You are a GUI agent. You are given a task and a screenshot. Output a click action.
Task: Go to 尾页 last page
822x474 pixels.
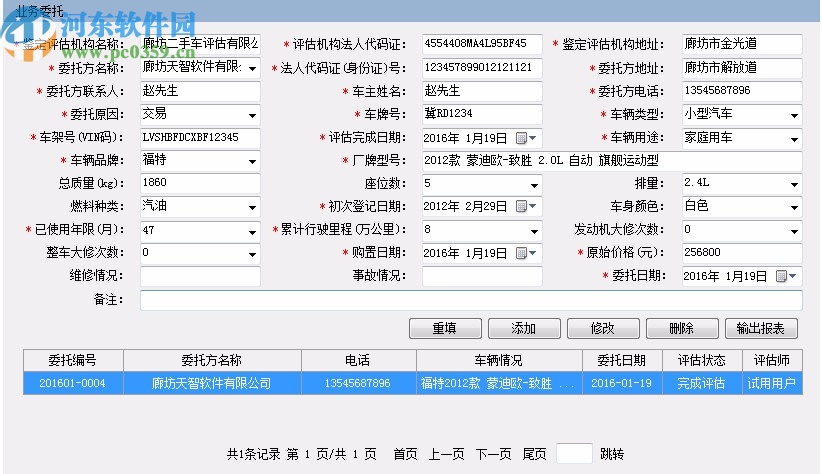[x=534, y=454]
